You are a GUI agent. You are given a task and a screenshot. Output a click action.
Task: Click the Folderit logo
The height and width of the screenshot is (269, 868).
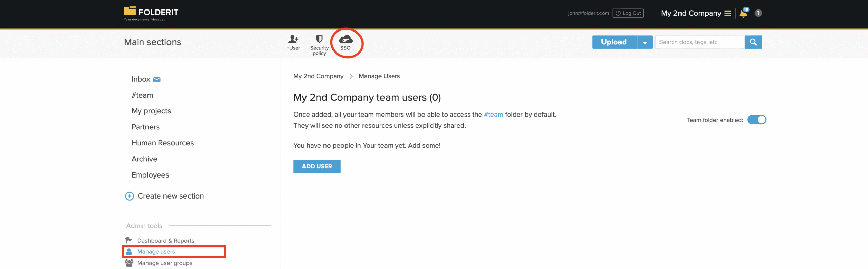tap(151, 13)
